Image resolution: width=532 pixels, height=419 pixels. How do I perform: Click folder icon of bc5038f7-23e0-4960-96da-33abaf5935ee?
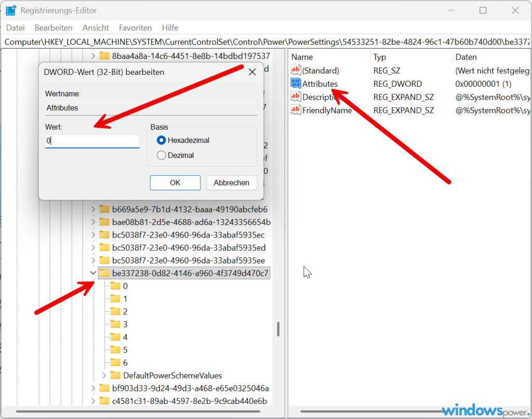104,260
